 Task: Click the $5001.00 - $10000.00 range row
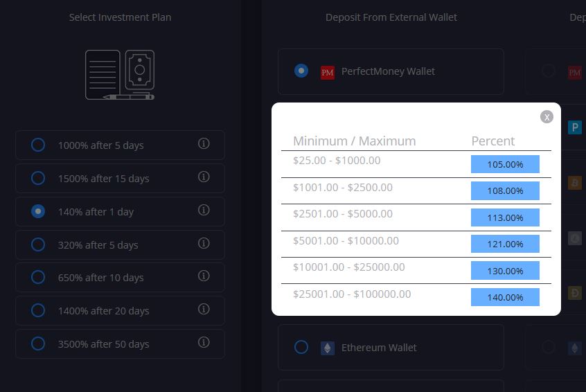346,241
